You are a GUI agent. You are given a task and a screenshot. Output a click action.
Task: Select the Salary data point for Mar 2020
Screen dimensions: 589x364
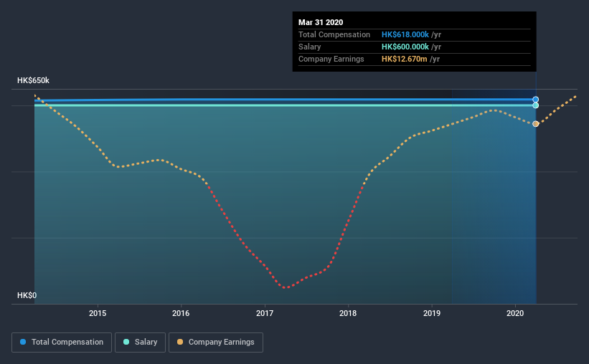536,105
